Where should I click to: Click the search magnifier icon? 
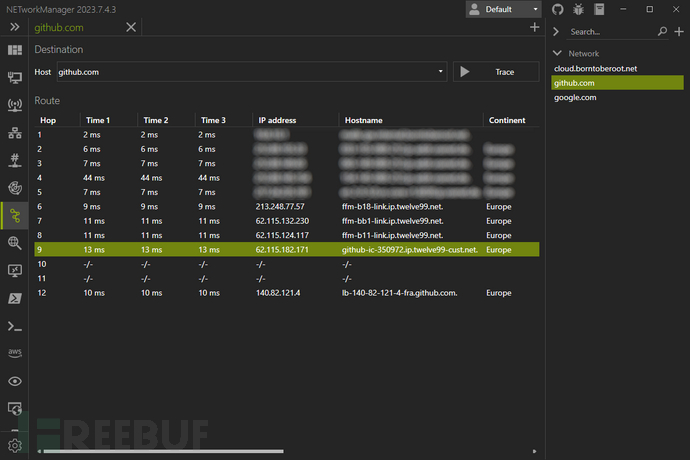click(x=662, y=32)
